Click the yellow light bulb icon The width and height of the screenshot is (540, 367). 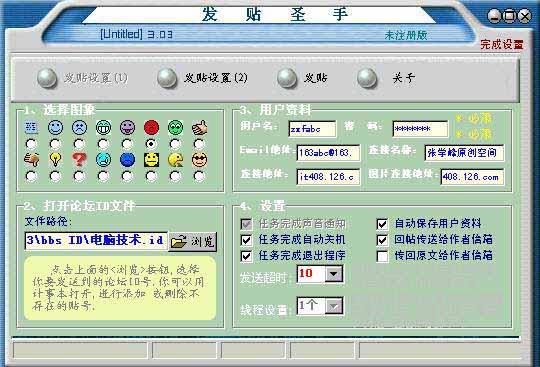click(55, 159)
